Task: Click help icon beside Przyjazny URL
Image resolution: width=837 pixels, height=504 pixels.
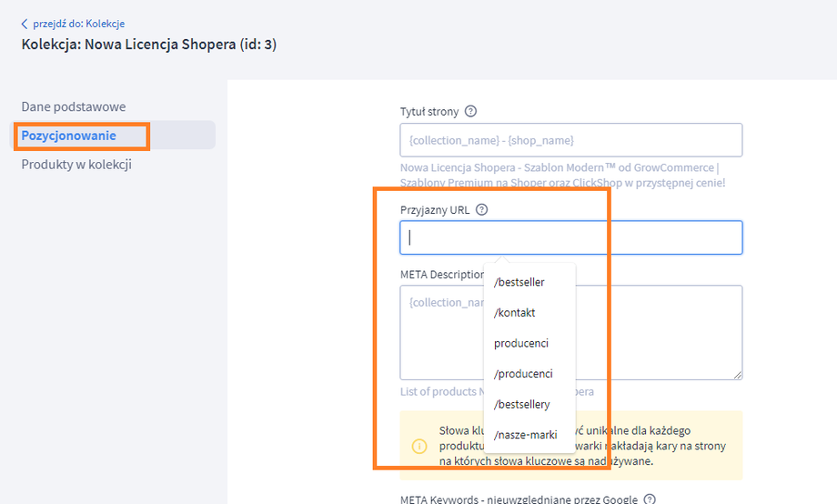Action: click(481, 209)
